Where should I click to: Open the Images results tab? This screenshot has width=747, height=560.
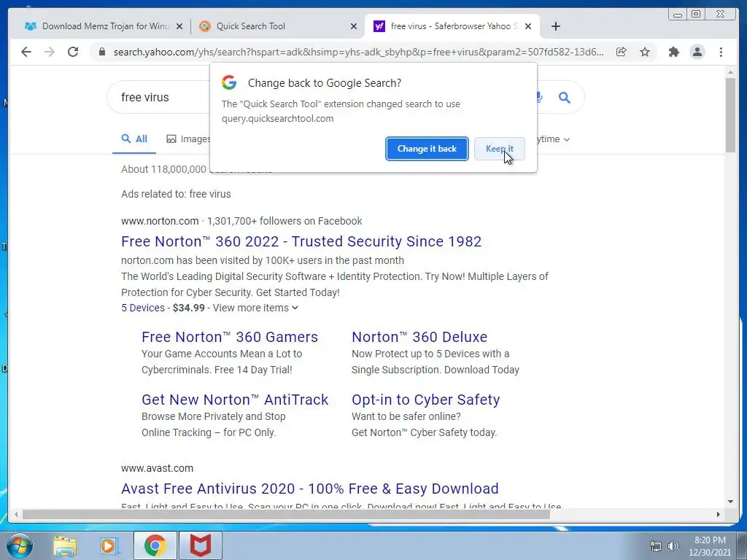[x=189, y=139]
